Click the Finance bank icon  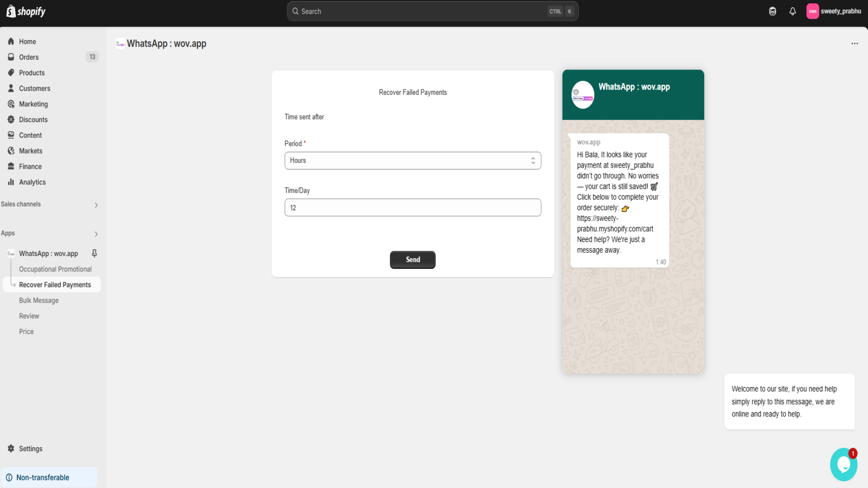(11, 166)
